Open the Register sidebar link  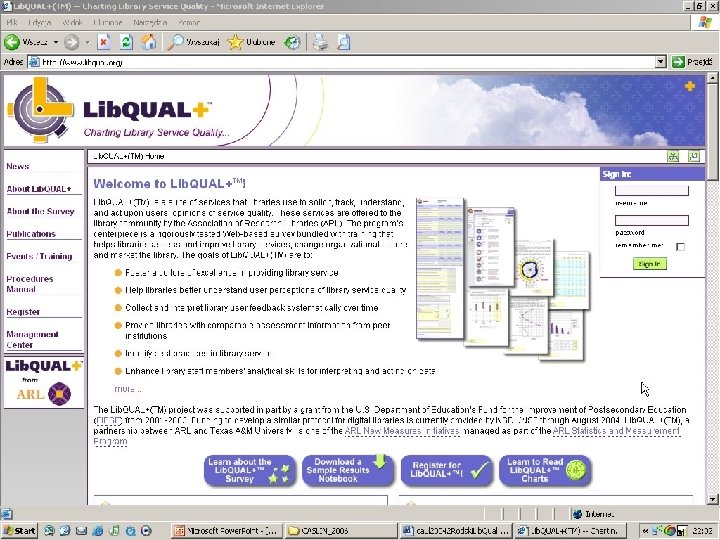coord(23,312)
